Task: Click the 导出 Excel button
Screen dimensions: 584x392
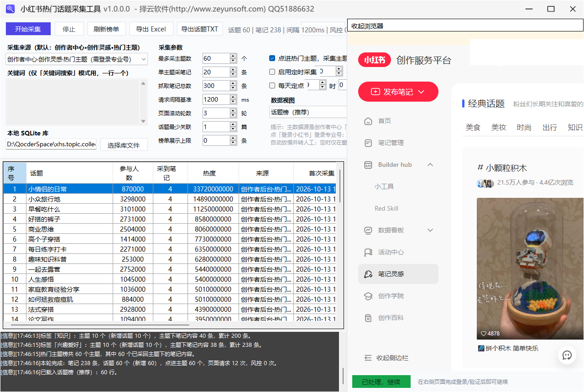Action: pos(151,29)
